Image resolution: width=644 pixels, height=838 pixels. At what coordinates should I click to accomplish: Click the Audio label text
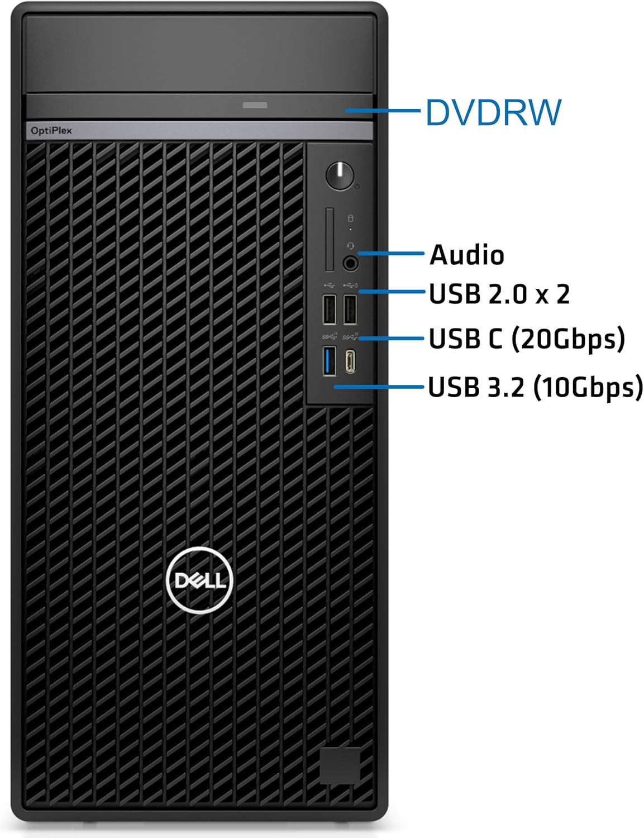tap(467, 255)
